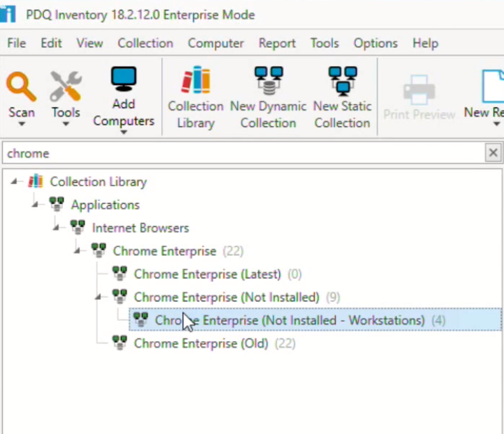
Task: Open the File menu
Action: tap(16, 43)
